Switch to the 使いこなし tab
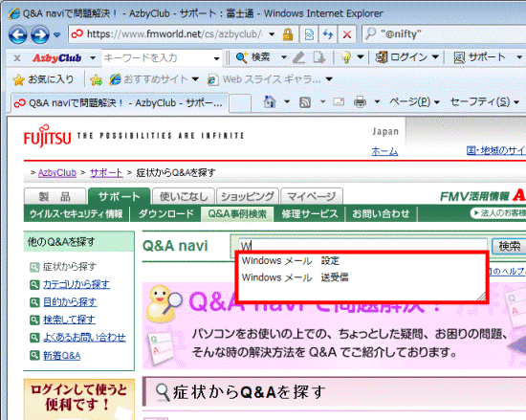This screenshot has height=420, width=526. (184, 196)
